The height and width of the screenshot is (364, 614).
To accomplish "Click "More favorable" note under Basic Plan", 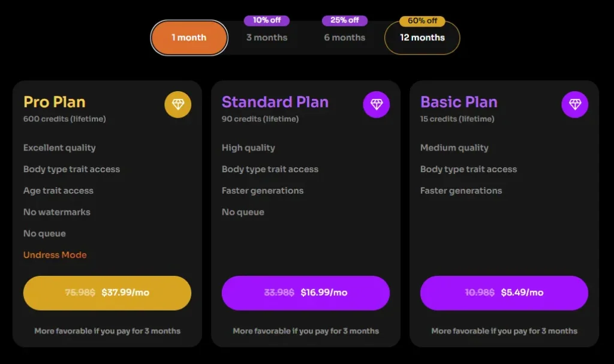I will [504, 331].
